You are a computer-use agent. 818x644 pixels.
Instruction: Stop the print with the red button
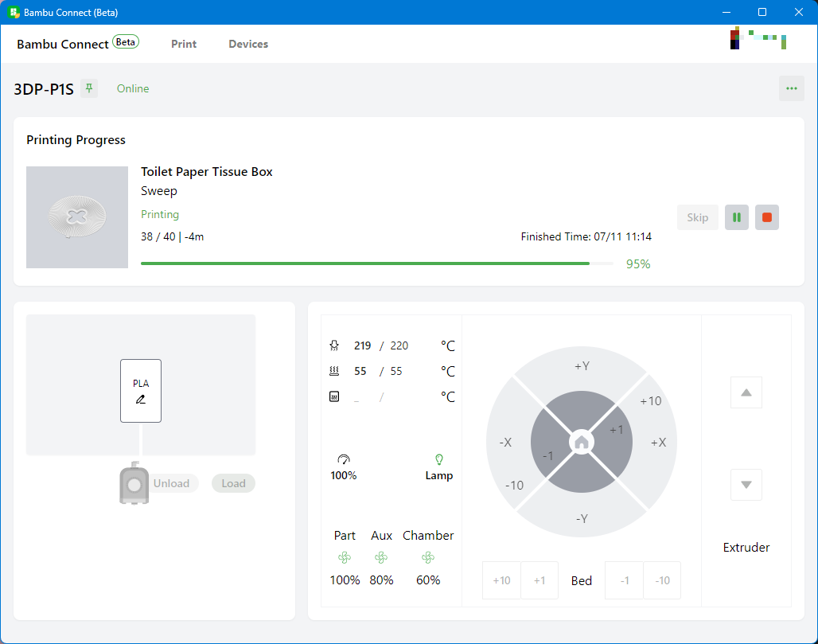[x=767, y=217]
